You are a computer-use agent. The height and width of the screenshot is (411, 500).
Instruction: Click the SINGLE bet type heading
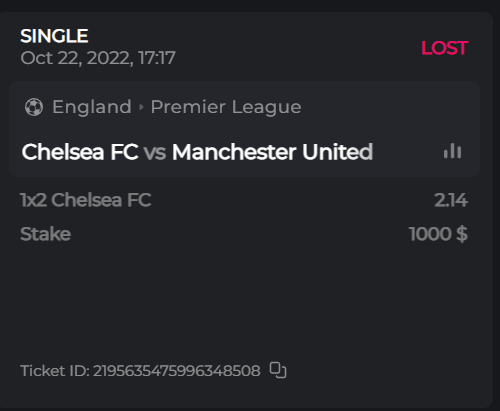[54, 36]
